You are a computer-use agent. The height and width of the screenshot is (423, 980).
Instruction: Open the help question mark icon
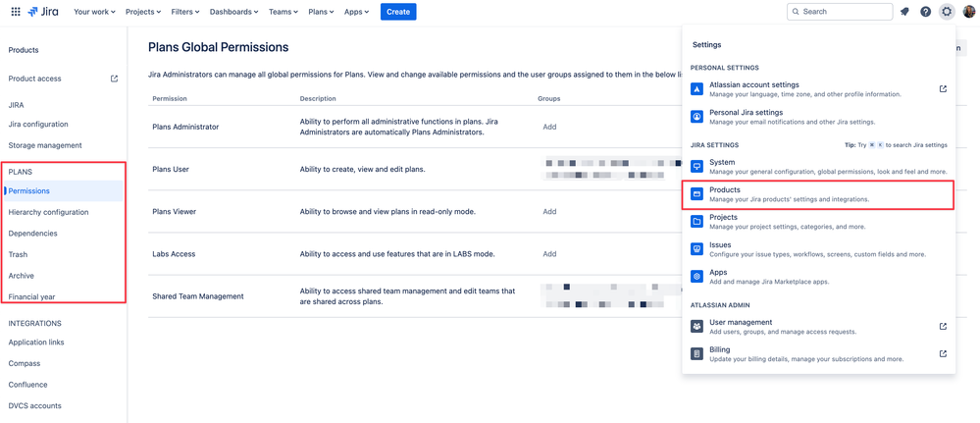coord(926,11)
